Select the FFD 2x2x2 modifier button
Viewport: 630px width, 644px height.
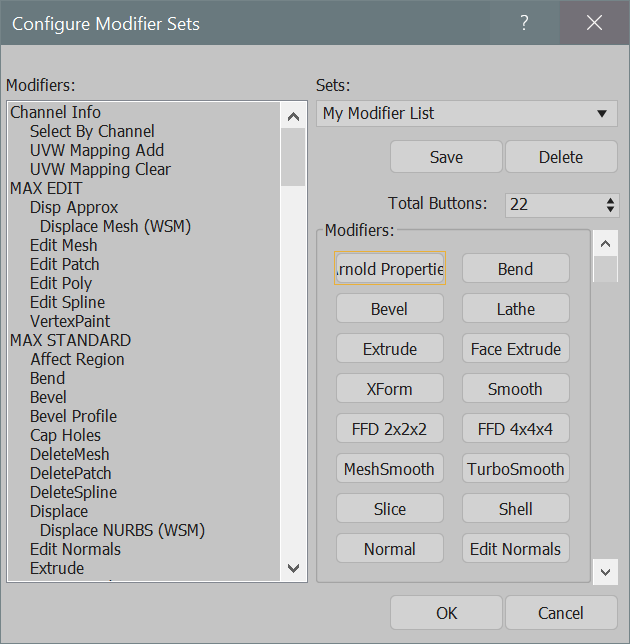(x=390, y=428)
